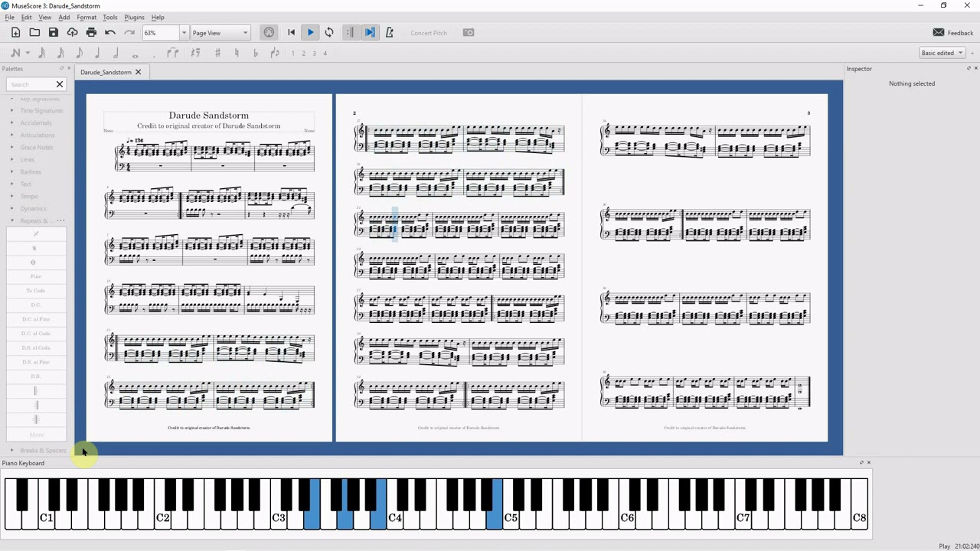Save the score with floppy disk icon

[x=54, y=32]
